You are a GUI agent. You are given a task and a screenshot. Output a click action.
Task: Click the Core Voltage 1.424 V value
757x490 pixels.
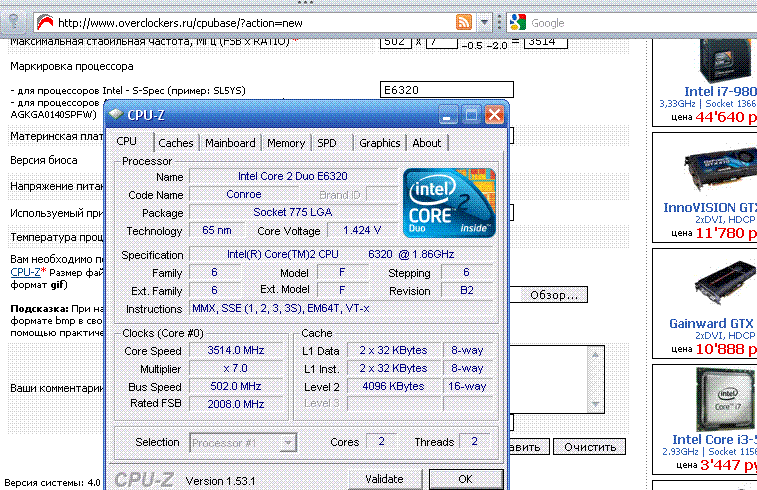pyautogui.click(x=362, y=231)
